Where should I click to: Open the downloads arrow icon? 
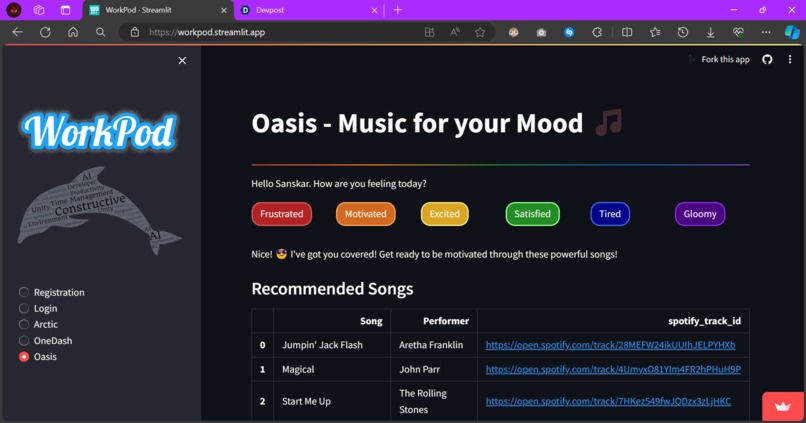(x=710, y=32)
